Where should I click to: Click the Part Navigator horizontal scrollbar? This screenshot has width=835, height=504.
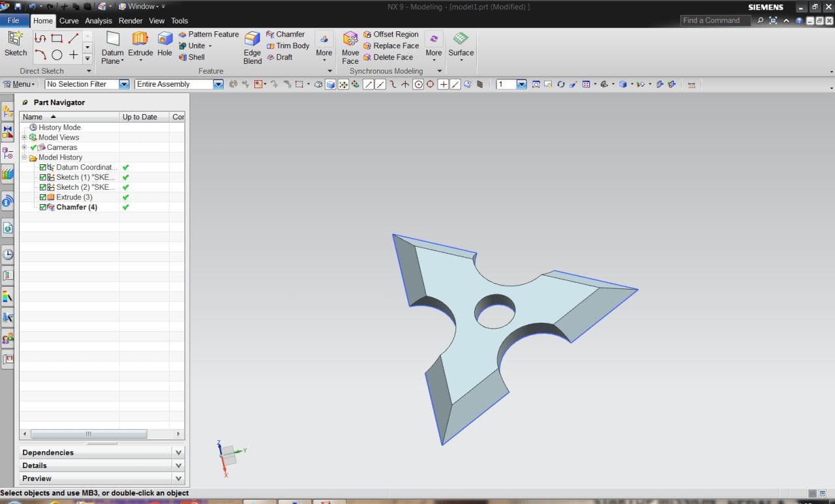click(89, 434)
